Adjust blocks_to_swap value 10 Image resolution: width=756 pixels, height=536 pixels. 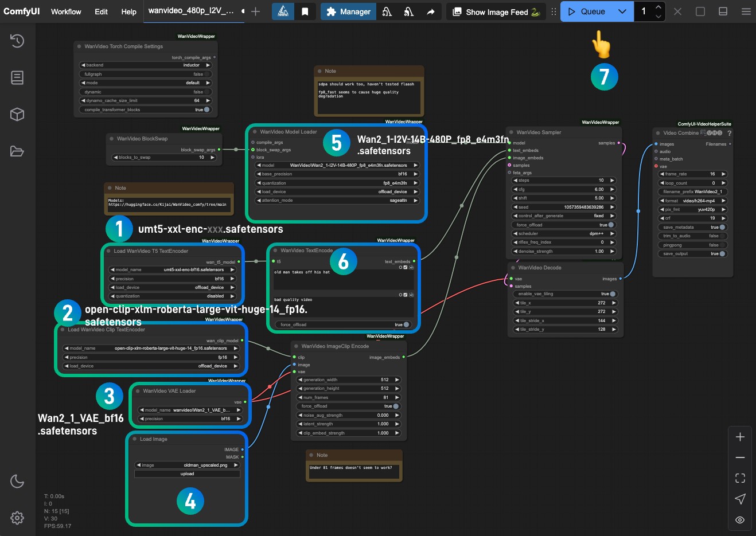click(164, 157)
